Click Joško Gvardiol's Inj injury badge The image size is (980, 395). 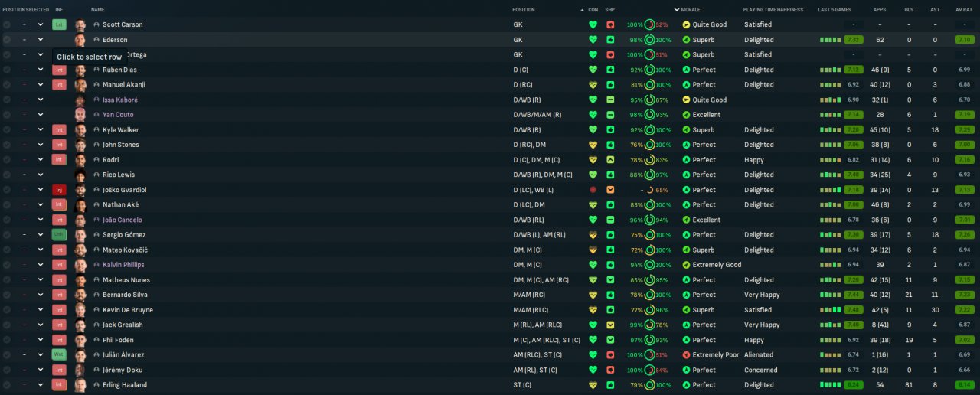tap(59, 190)
